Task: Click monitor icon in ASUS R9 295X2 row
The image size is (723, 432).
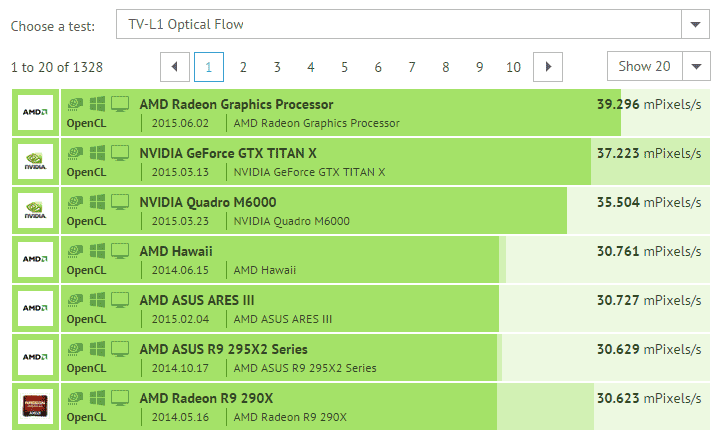Action: click(120, 349)
